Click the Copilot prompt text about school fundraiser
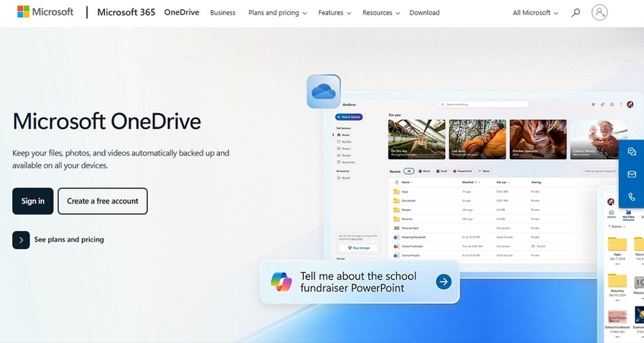Image resolution: width=644 pixels, height=343 pixels. (358, 282)
